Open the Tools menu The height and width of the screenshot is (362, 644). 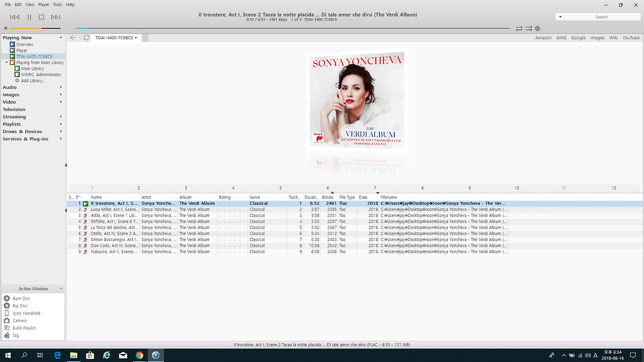click(x=57, y=5)
